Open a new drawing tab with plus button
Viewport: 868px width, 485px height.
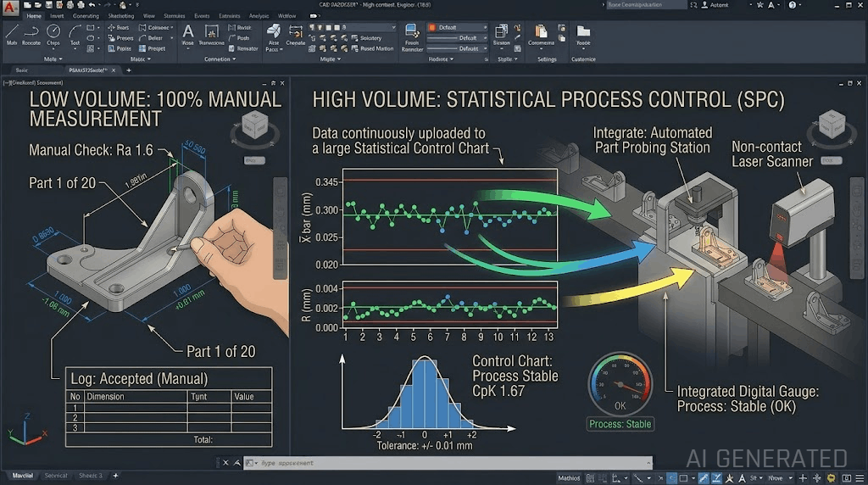129,70
